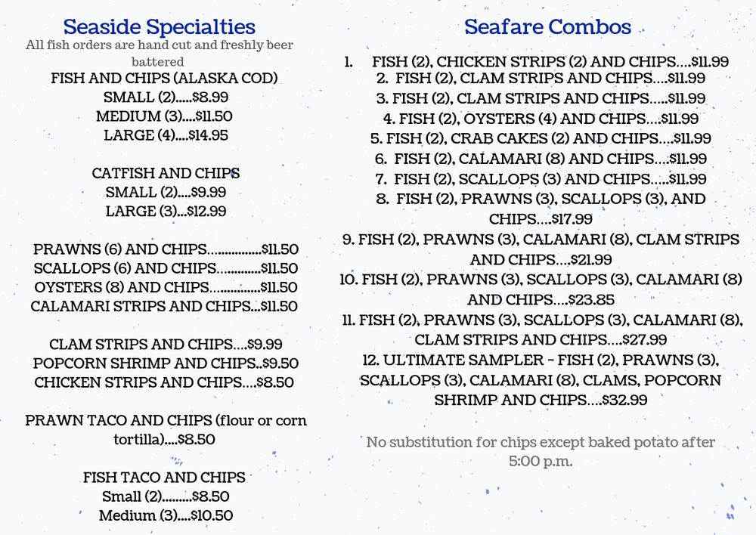Screen dimensions: 756x535
Task: Select the Prawn Taco and Chips item
Action: (166, 429)
